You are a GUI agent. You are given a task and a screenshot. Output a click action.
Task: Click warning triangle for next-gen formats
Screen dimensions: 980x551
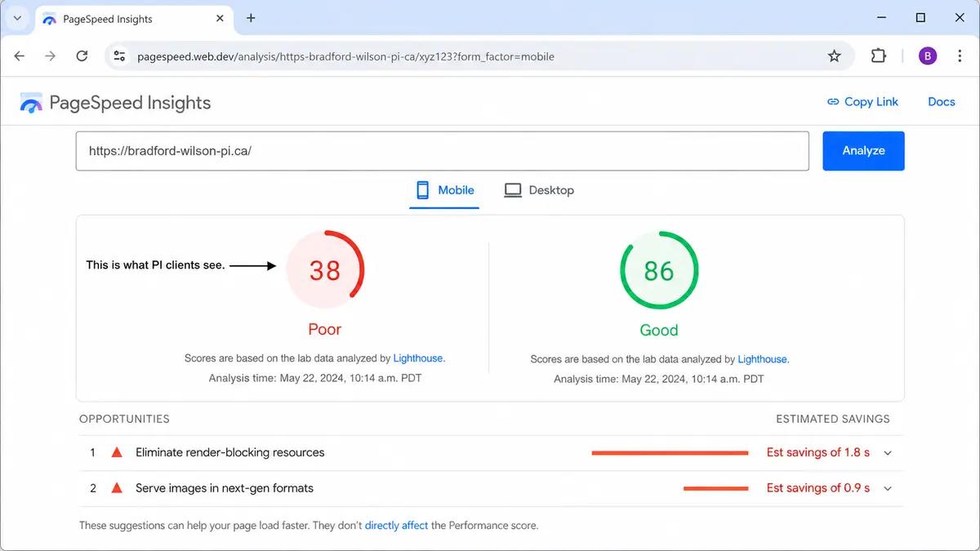(x=117, y=488)
